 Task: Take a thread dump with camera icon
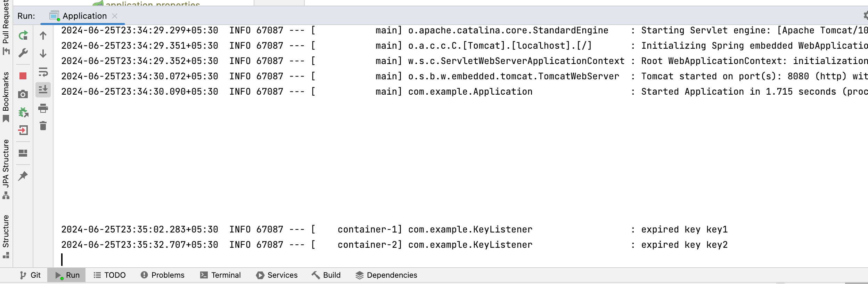(x=23, y=94)
